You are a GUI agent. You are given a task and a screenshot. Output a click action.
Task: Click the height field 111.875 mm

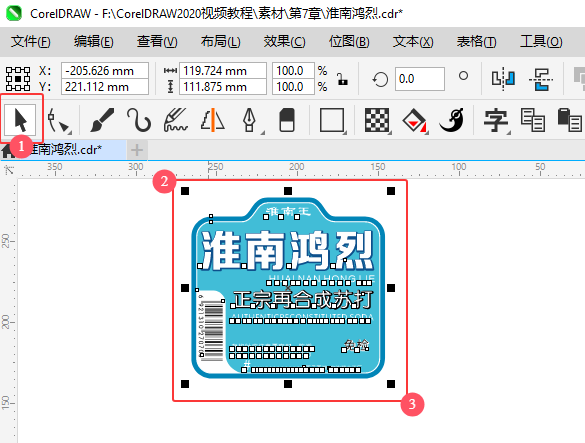(x=223, y=87)
